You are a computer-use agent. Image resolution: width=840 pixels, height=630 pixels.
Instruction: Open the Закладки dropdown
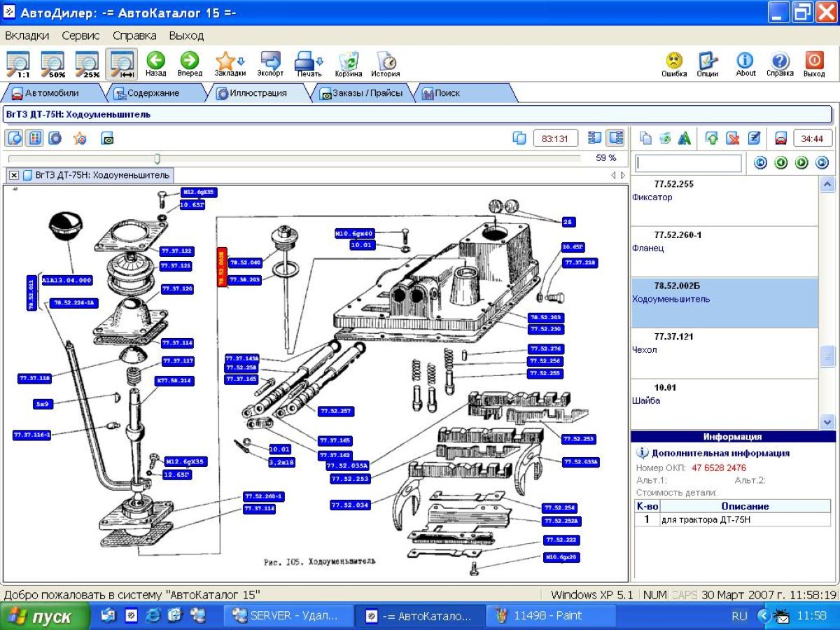pyautogui.click(x=241, y=61)
